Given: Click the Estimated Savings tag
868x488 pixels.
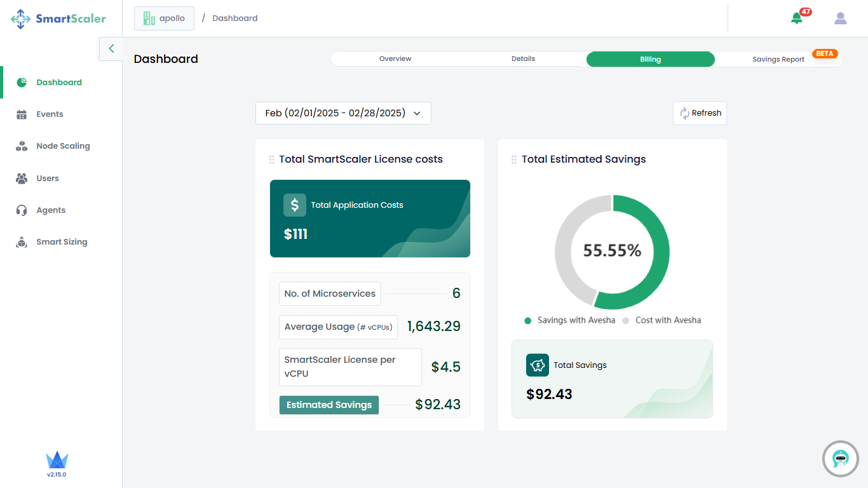Looking at the screenshot, I should [x=329, y=405].
